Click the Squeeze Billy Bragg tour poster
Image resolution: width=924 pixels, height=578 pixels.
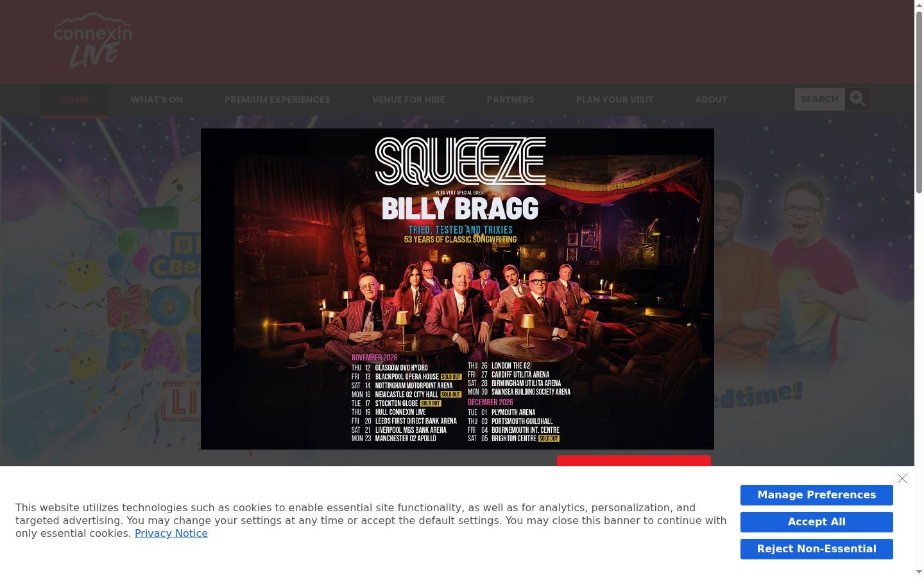(458, 289)
